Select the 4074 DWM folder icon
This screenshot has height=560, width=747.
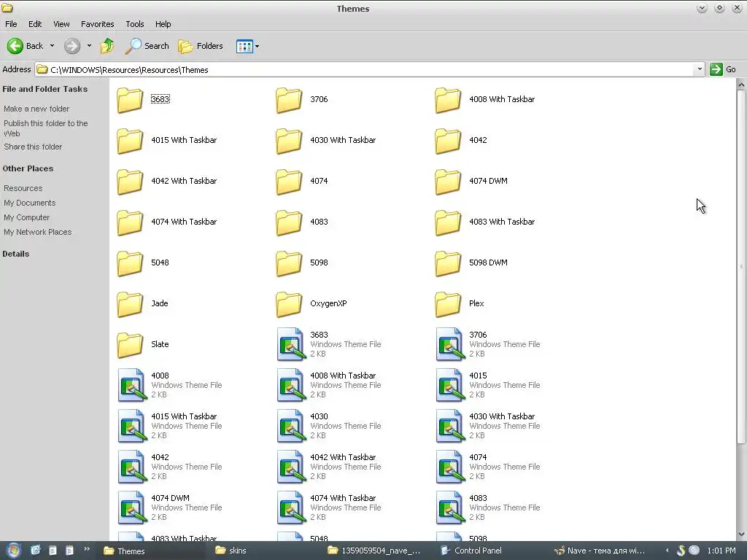point(448,182)
